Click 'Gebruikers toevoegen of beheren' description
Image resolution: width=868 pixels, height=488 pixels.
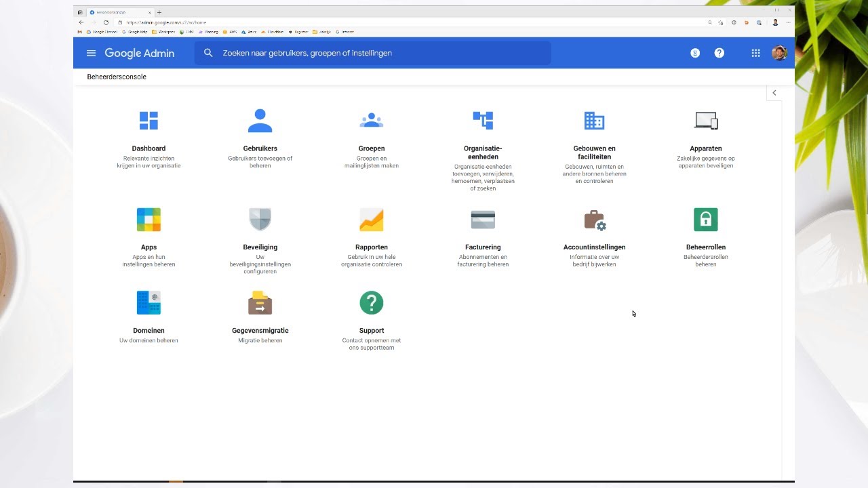[x=260, y=162]
